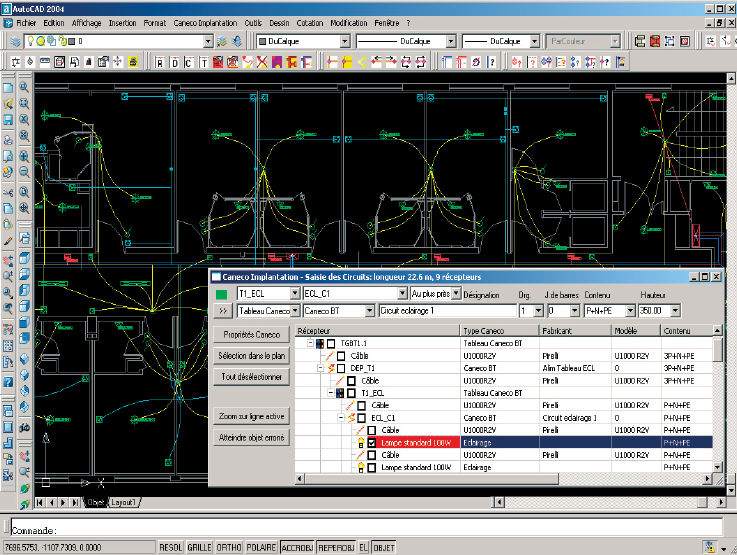
Task: Check the T1_ECL row checkbox
Action: pos(351,393)
